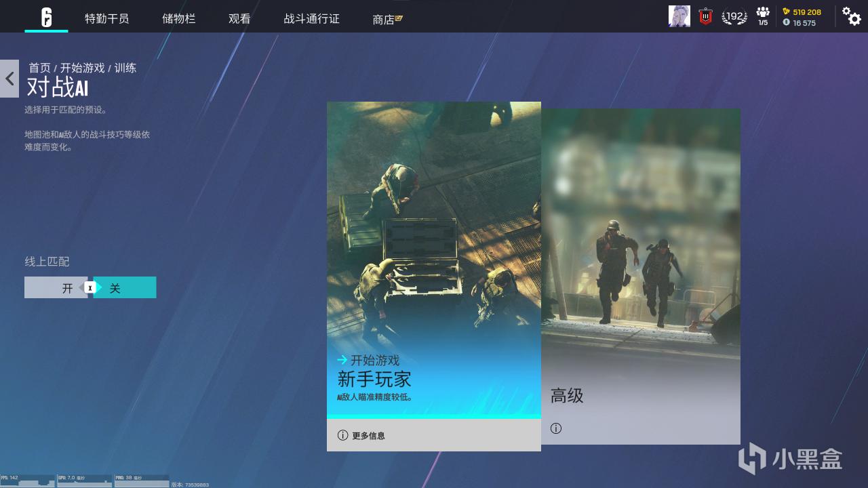The height and width of the screenshot is (488, 868).
Task: Select the 高级 advanced difficulty card
Action: coord(641,277)
